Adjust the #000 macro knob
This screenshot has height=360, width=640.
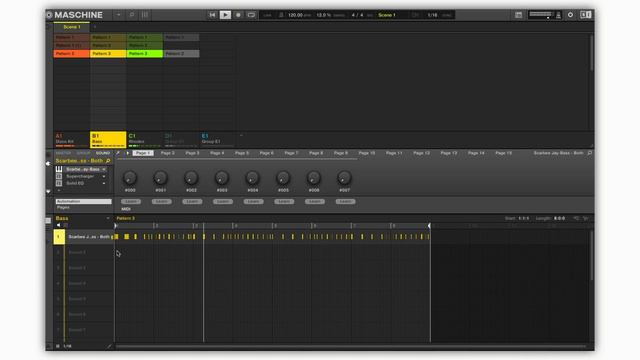[x=130, y=178]
